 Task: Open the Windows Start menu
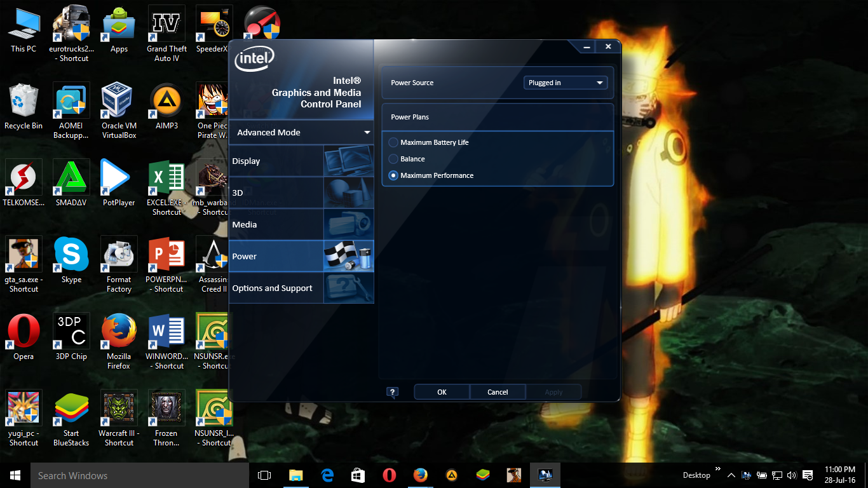pyautogui.click(x=15, y=475)
